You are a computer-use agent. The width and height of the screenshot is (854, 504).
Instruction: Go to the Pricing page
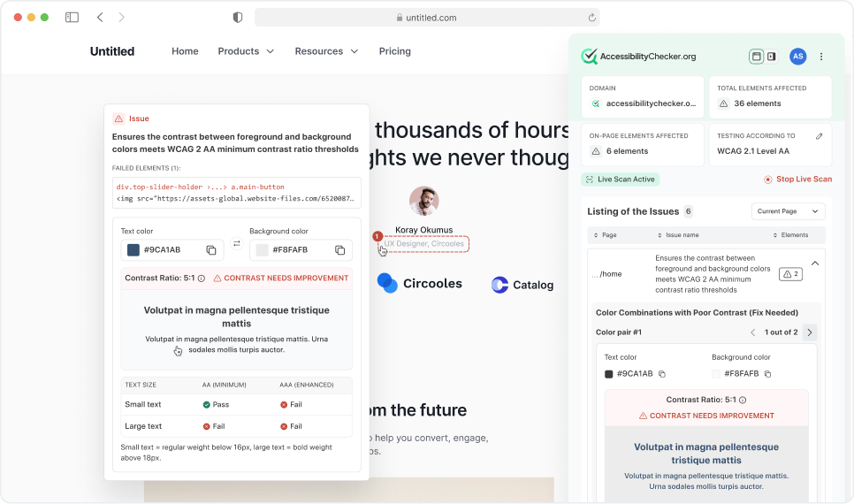point(395,51)
